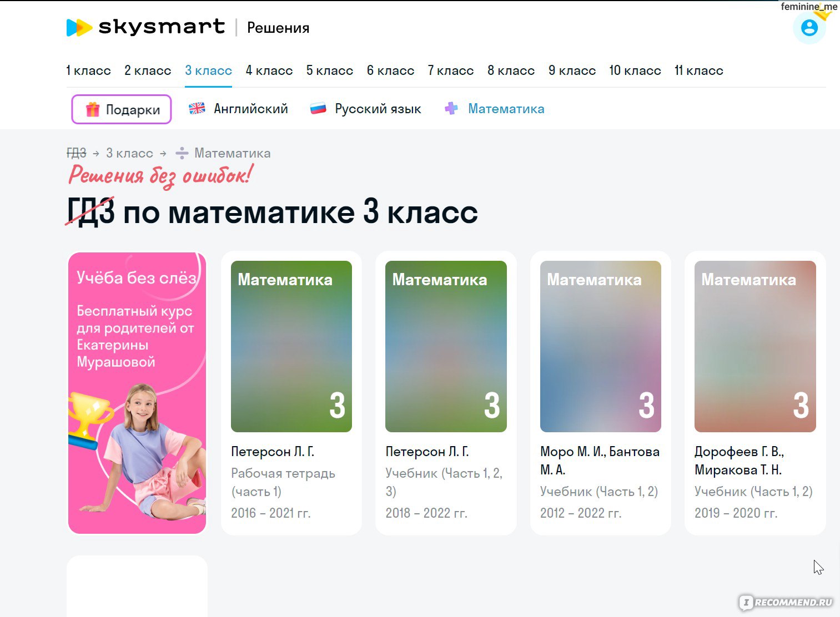The image size is (840, 617).
Task: Open the Русский язык subject link
Action: tap(378, 109)
